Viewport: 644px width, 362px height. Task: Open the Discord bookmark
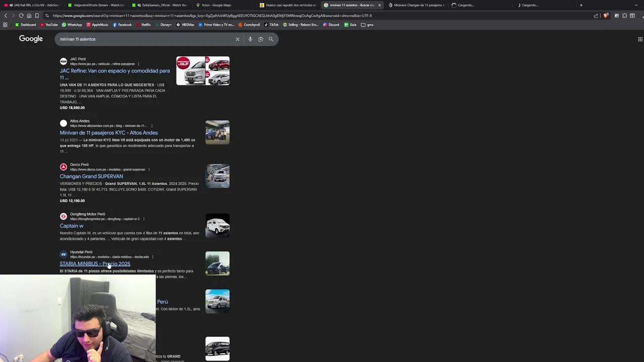331,25
